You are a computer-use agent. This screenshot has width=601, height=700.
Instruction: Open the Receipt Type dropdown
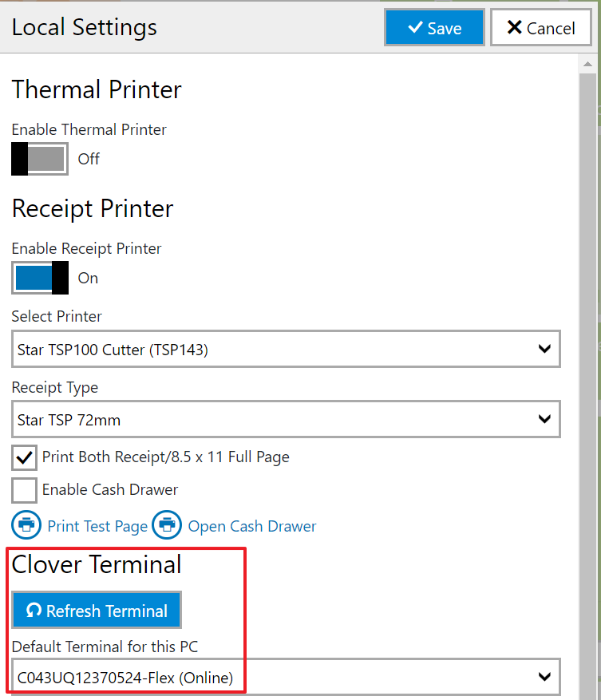286,419
